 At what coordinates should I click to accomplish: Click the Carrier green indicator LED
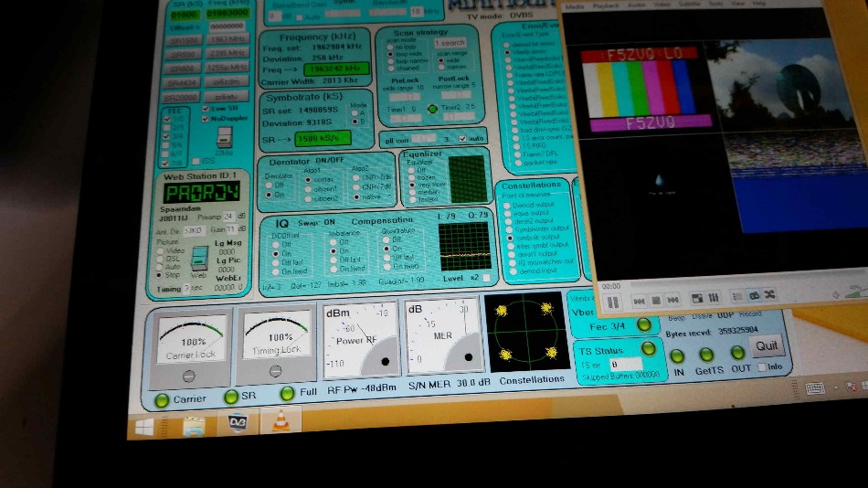point(162,400)
